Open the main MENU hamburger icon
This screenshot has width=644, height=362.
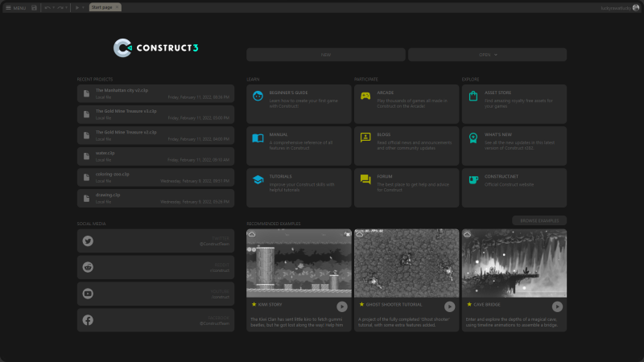(x=8, y=7)
